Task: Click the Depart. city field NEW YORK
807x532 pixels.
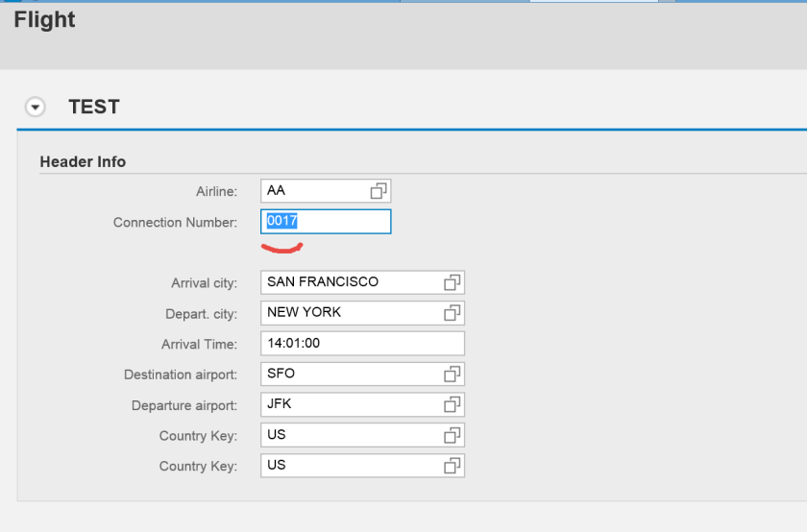Action: (x=363, y=313)
